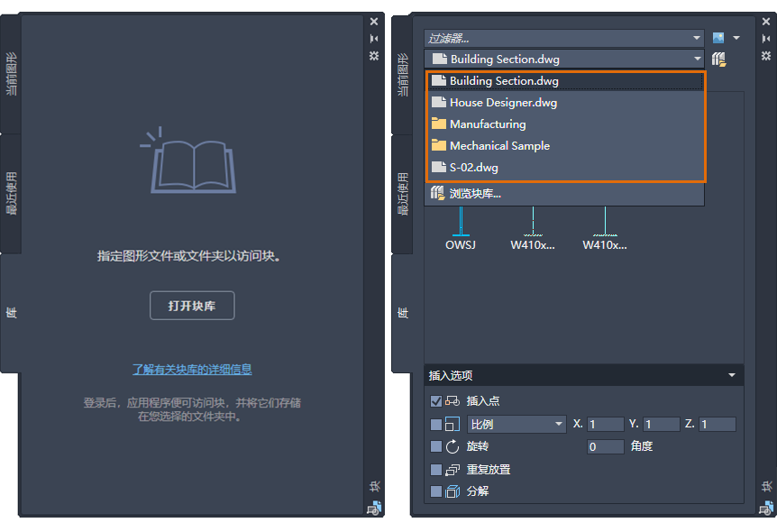The height and width of the screenshot is (532, 777).
Task: Choose the Mechanical Sample folder entry
Action: (x=565, y=146)
